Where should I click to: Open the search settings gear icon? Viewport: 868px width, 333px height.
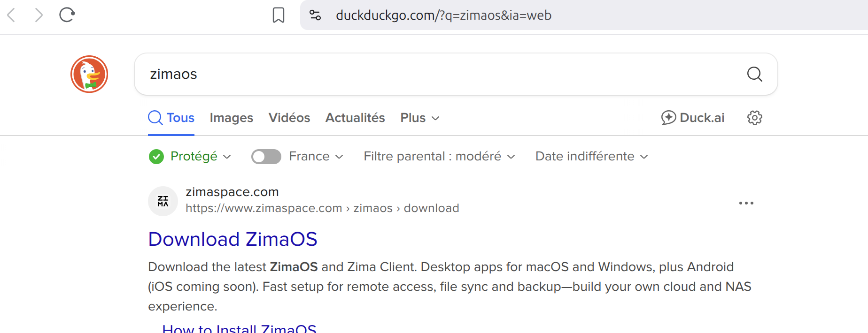click(x=754, y=118)
